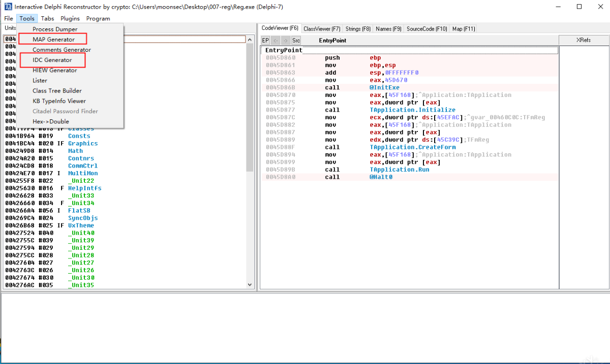Switch to SourceCode (F10) tab

tap(427, 29)
